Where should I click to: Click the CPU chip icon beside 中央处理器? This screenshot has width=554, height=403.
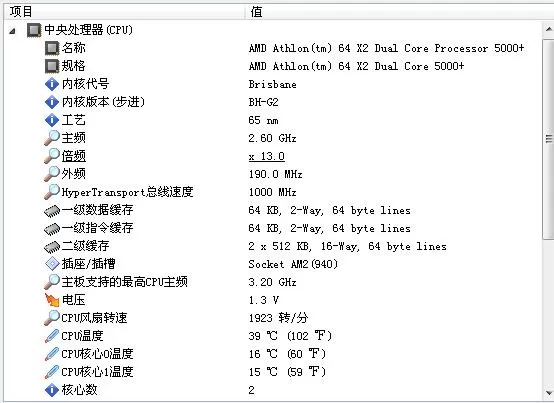[x=34, y=30]
